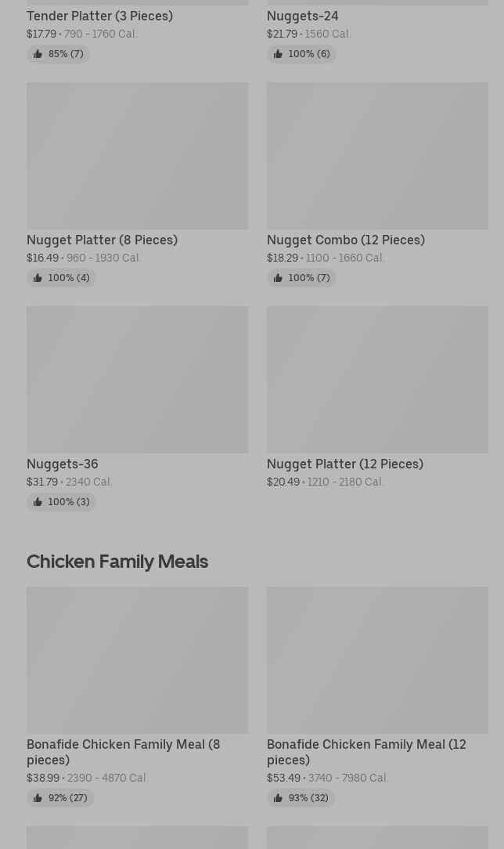The width and height of the screenshot is (504, 849).
Task: Select Nugget Platter (12 Pieces) title
Action: tap(344, 464)
